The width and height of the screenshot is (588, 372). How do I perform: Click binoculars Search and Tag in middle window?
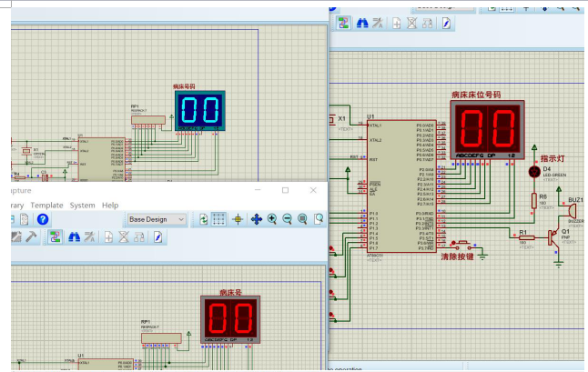74,237
